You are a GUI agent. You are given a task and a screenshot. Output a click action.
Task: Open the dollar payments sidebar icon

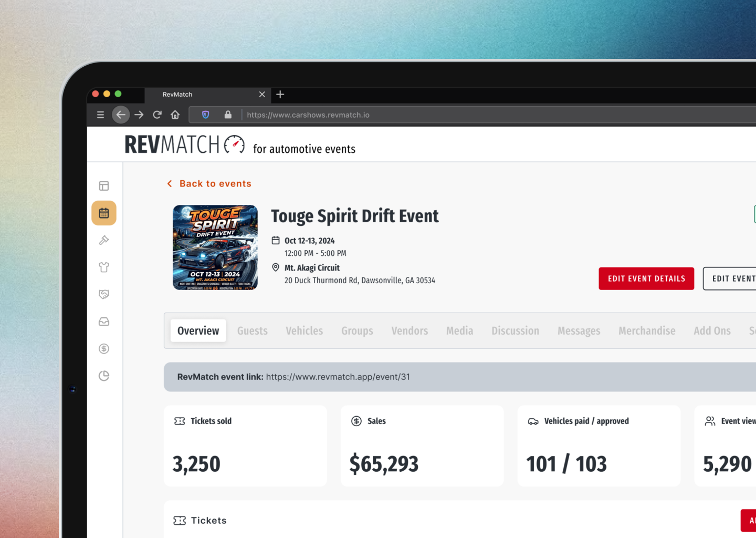tap(104, 349)
